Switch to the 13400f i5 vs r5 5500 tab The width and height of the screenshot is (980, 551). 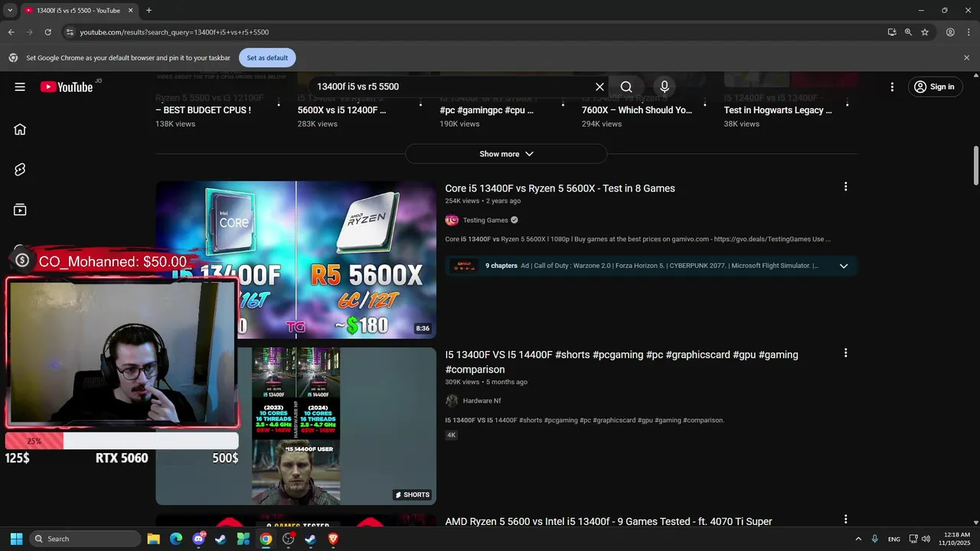[x=79, y=11]
